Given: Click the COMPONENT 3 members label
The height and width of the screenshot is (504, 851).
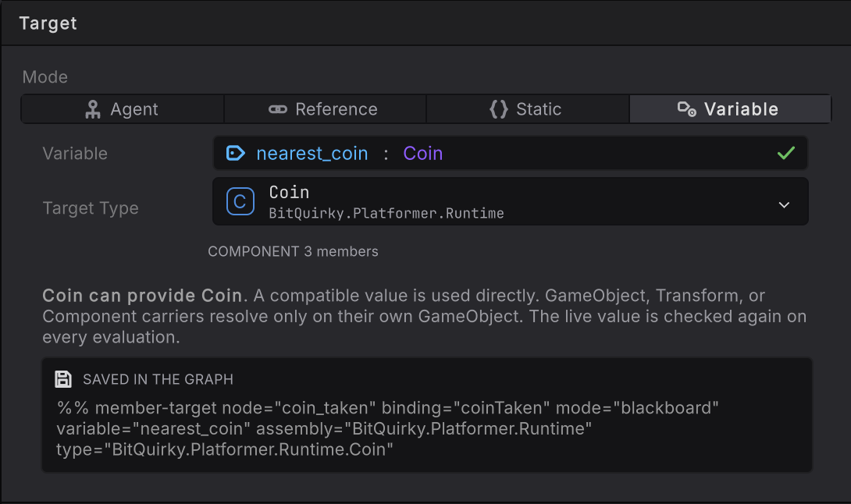Looking at the screenshot, I should (x=293, y=251).
